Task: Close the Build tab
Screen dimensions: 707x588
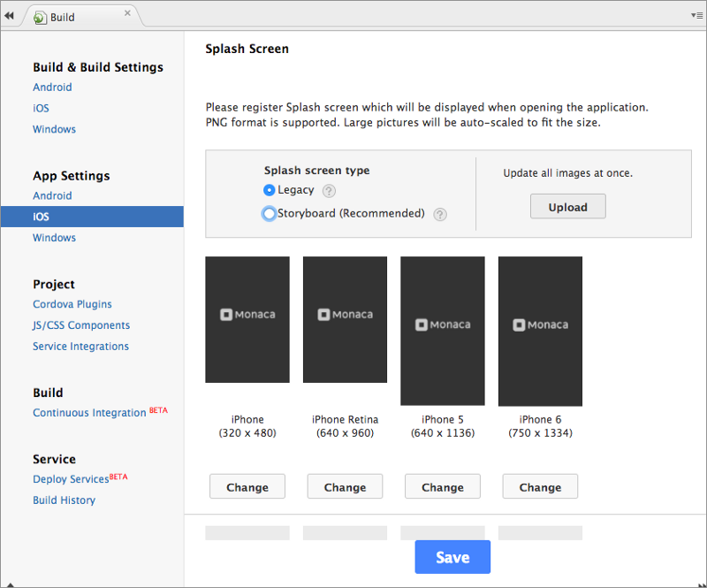Action: pos(127,13)
